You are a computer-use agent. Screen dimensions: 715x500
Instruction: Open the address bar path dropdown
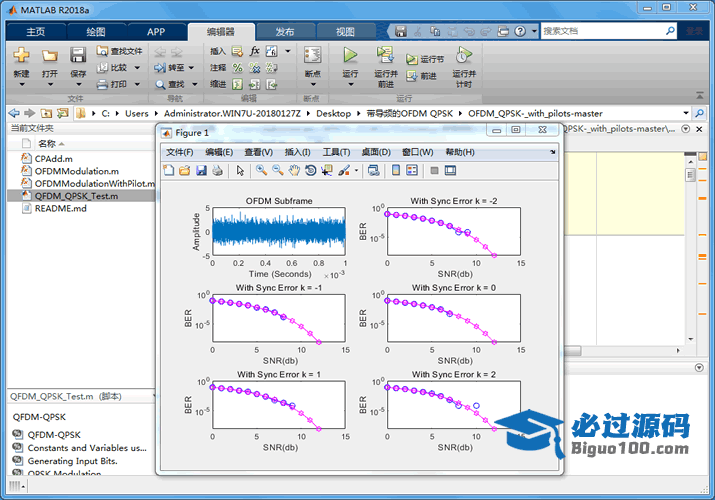[x=686, y=113]
